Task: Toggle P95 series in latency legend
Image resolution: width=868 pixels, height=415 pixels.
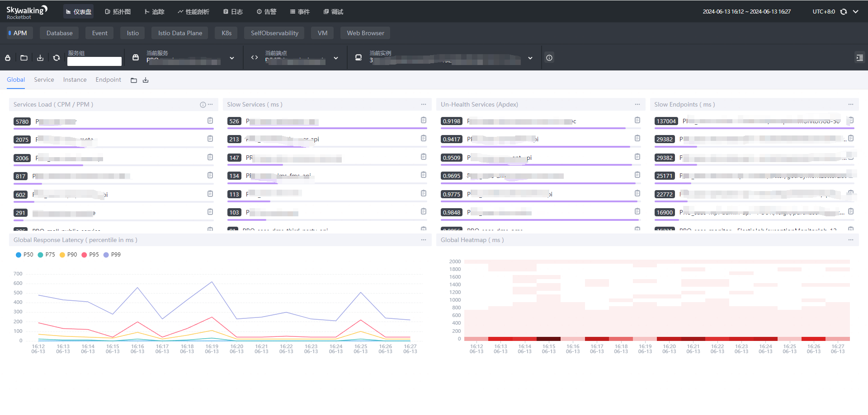Action: [90, 255]
